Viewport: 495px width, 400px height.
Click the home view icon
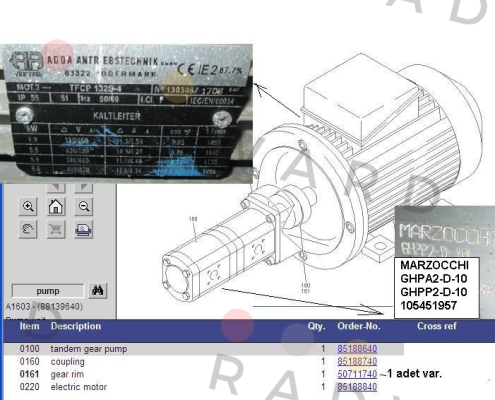point(56,207)
